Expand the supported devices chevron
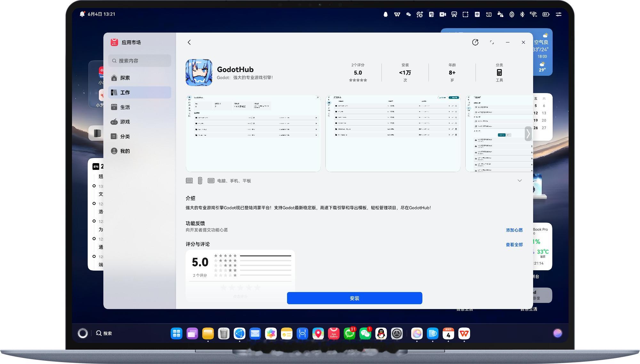Screen dimensions: 640x364 [520, 181]
